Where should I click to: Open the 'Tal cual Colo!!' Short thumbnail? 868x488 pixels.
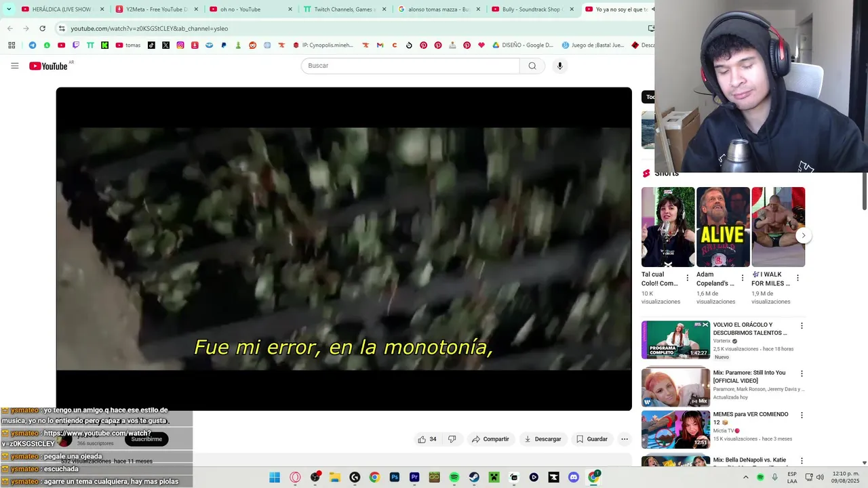[668, 227]
